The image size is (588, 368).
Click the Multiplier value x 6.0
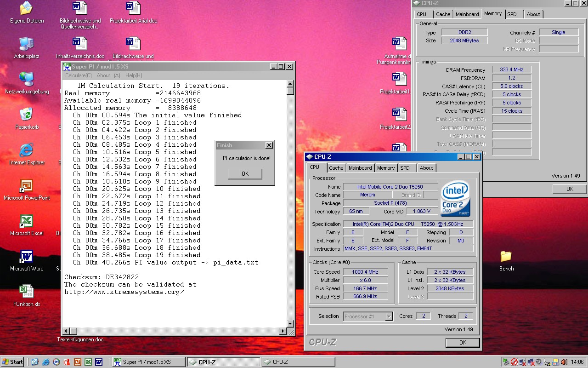(365, 280)
